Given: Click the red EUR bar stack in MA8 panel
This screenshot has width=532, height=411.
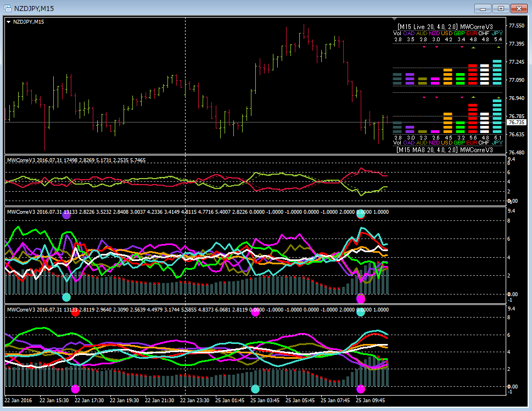Looking at the screenshot, I should pos(473,119).
